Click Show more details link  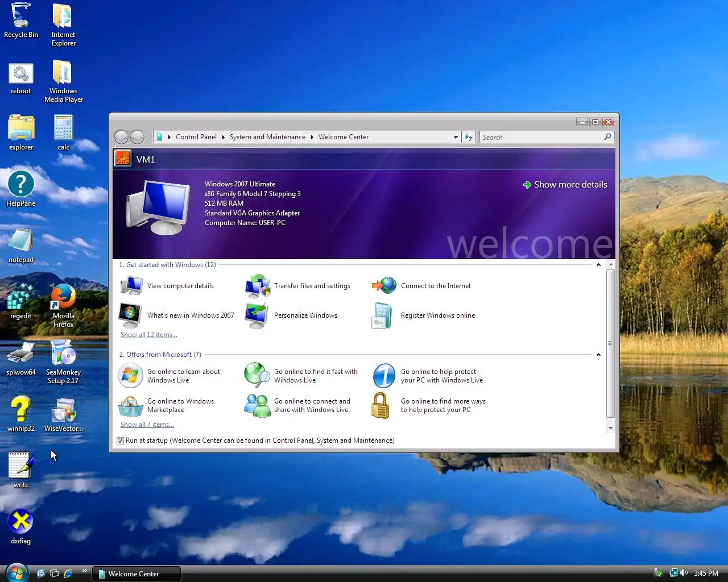(565, 185)
